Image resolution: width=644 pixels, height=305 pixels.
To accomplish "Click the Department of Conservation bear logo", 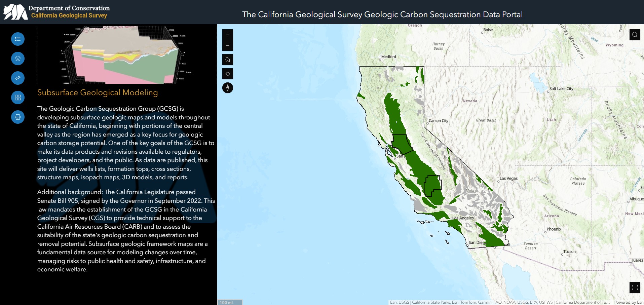I will [15, 12].
